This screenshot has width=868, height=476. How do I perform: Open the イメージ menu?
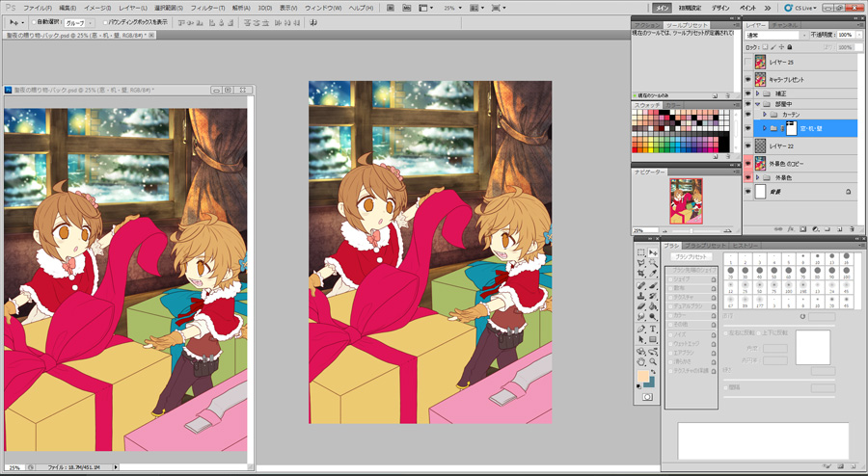coord(97,9)
